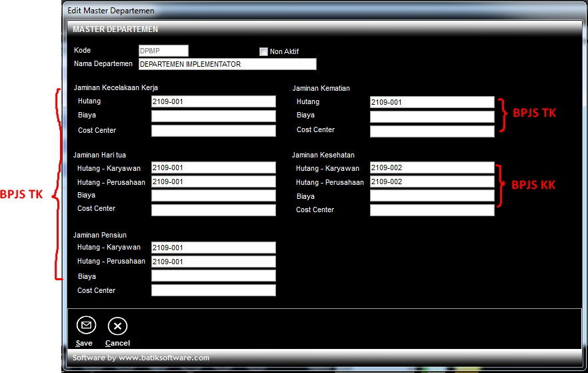Focus Cost Center field under Jaminan Kecelakaan Kerja
The image size is (588, 373).
(x=213, y=131)
